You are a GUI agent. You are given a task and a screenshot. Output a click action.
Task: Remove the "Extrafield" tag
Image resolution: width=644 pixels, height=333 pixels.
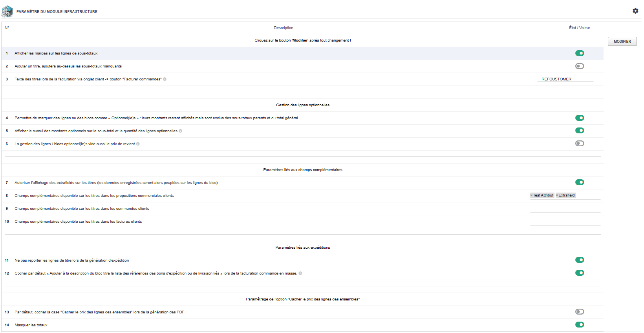(x=557, y=195)
